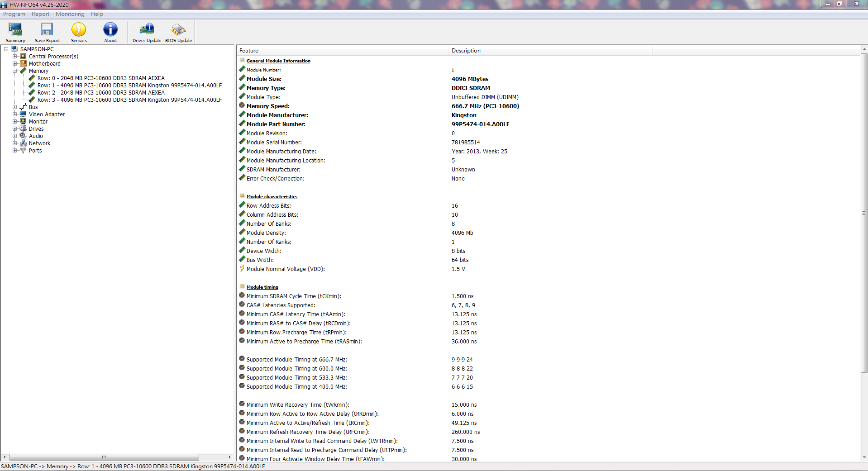Open the Monitoring menu

click(70, 14)
